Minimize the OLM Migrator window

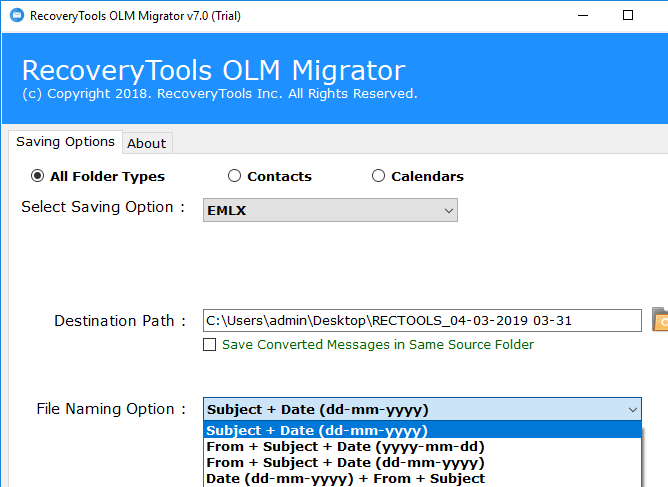(583, 15)
